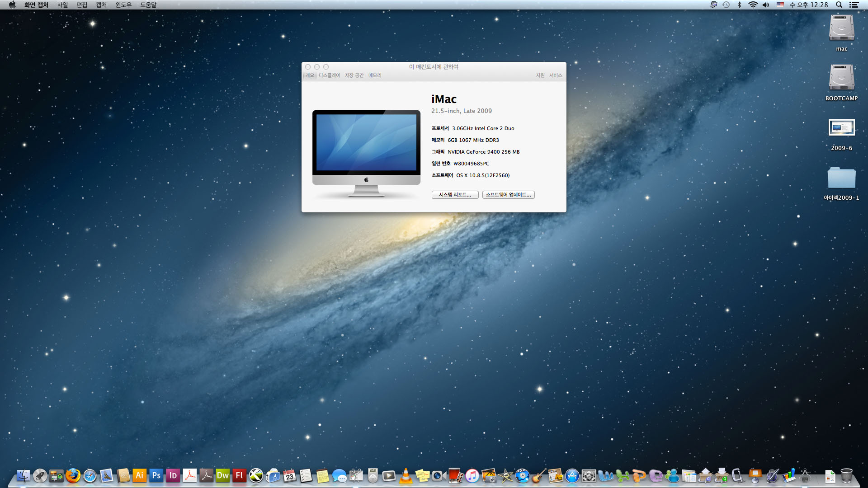Open the Trash in the dock
868x488 pixels.
[846, 475]
